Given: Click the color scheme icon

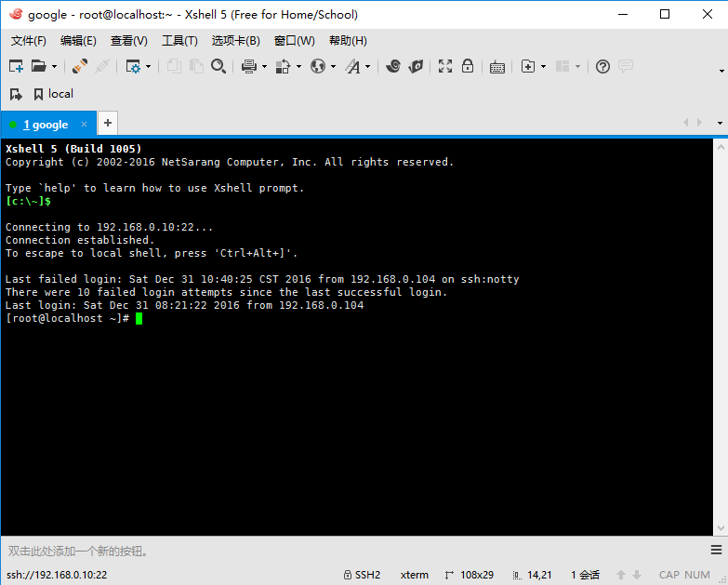Looking at the screenshot, I should [x=283, y=66].
